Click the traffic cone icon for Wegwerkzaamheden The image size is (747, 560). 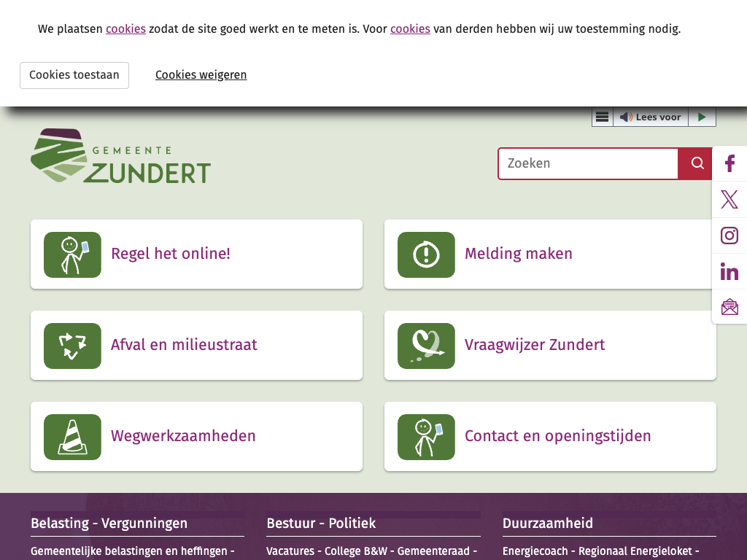(x=72, y=437)
